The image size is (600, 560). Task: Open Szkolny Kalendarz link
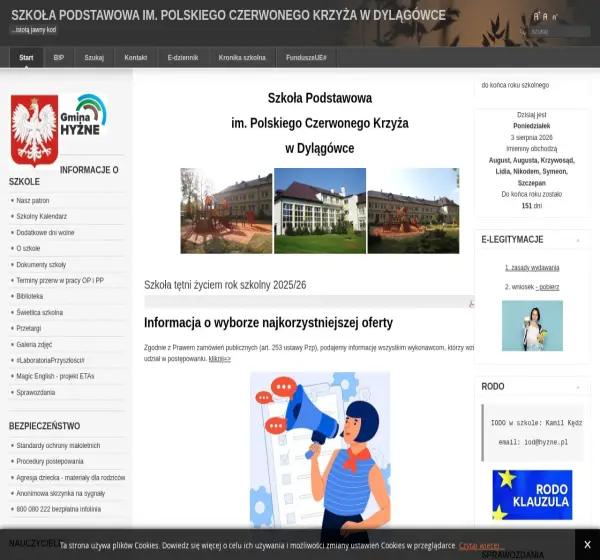click(41, 216)
